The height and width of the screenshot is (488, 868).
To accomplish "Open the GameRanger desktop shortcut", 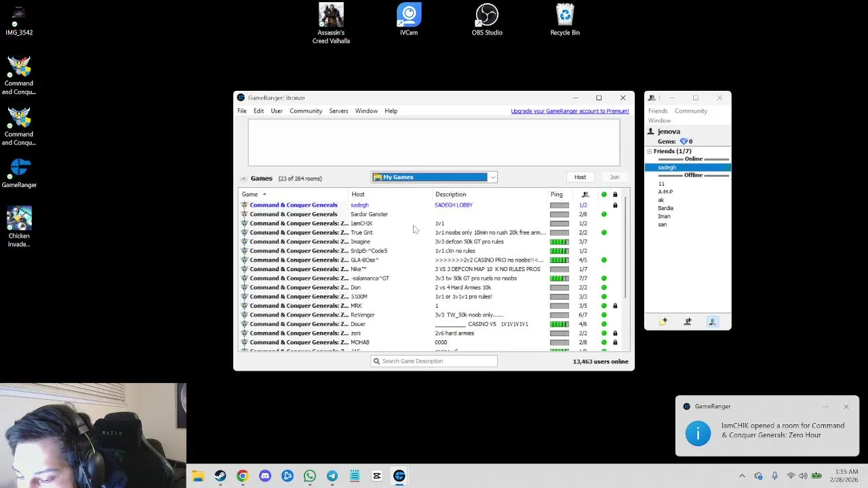I will tap(19, 174).
